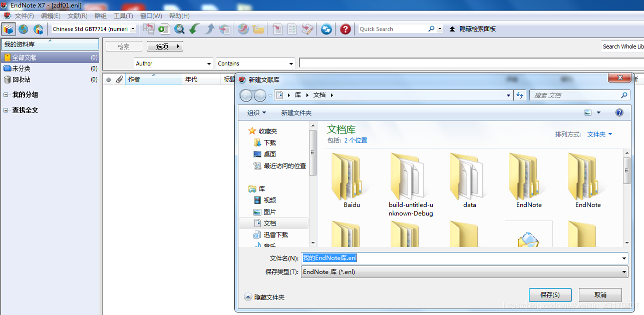The width and height of the screenshot is (644, 315).
Task: Click the 检索 button
Action: tap(124, 46)
